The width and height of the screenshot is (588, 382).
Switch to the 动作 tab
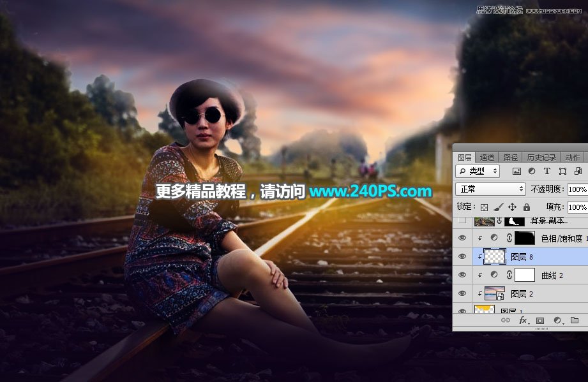pyautogui.click(x=572, y=158)
